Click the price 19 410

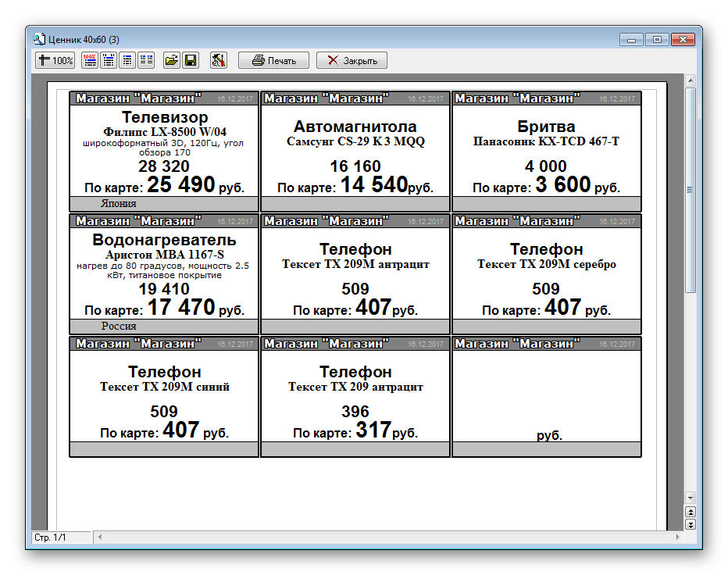[x=164, y=289]
